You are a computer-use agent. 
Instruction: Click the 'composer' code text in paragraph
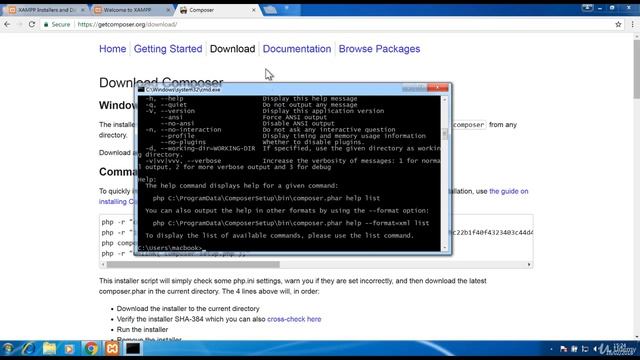click(x=468, y=124)
